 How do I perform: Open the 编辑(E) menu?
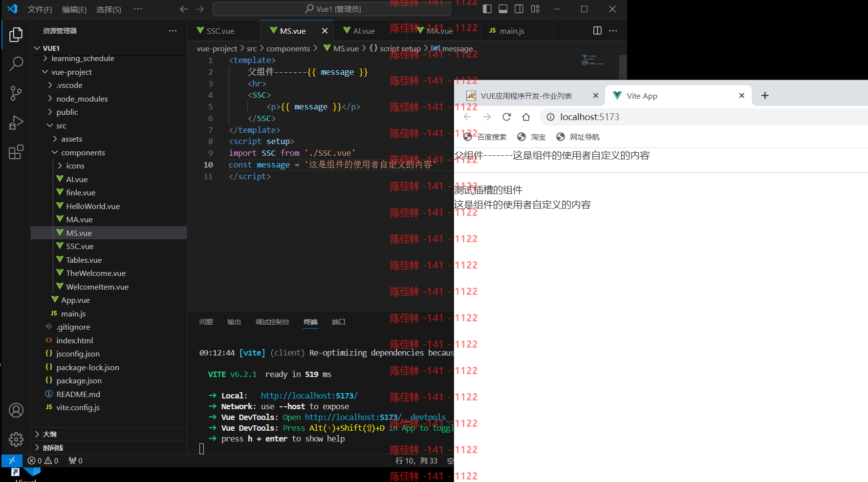74,9
